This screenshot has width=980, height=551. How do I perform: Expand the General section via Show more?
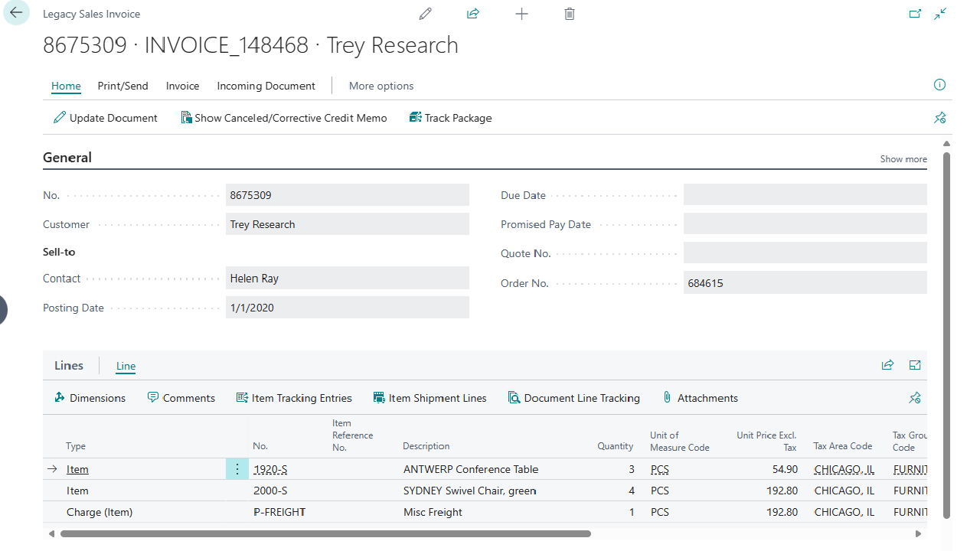coord(903,158)
